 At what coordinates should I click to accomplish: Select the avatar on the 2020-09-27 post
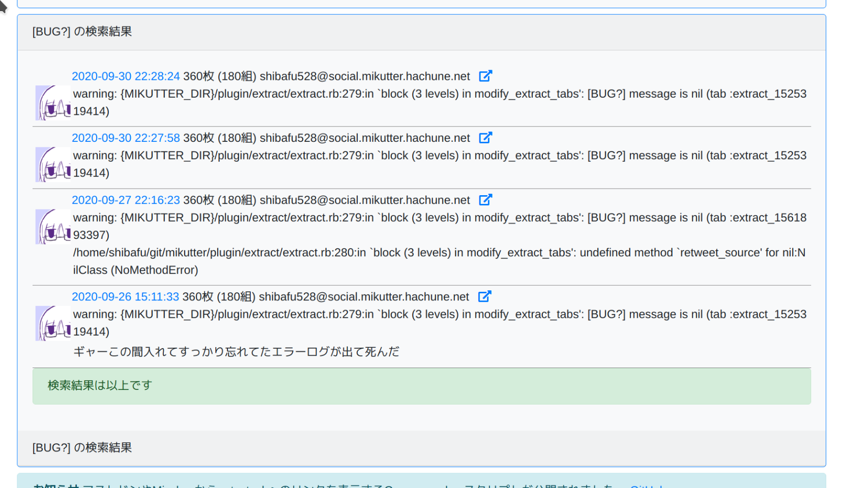pyautogui.click(x=53, y=227)
